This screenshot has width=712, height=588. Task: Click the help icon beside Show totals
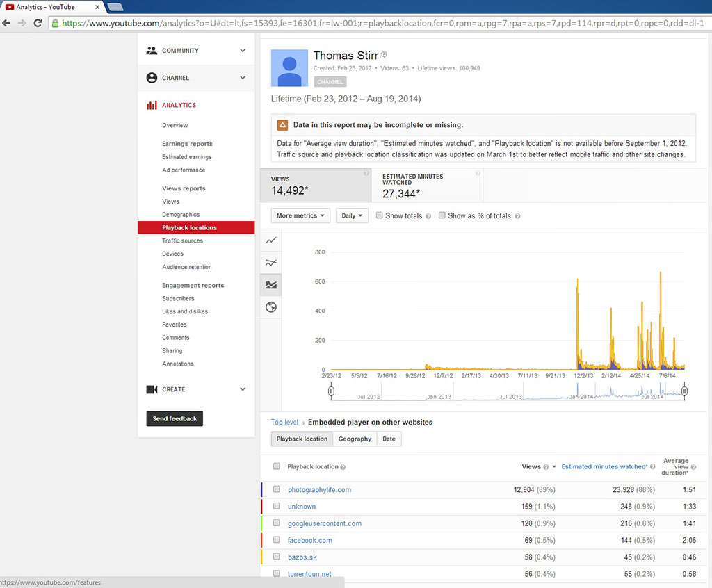coord(428,216)
